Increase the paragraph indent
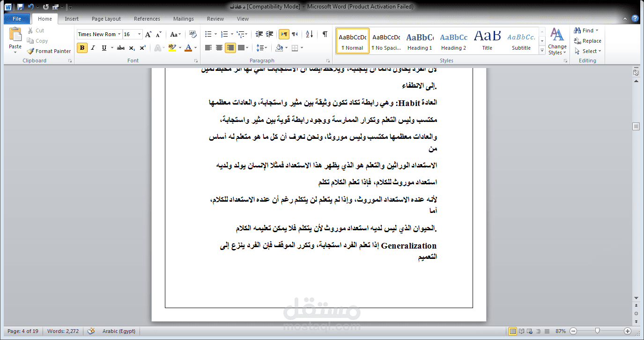The width and height of the screenshot is (644, 340). pyautogui.click(x=269, y=34)
